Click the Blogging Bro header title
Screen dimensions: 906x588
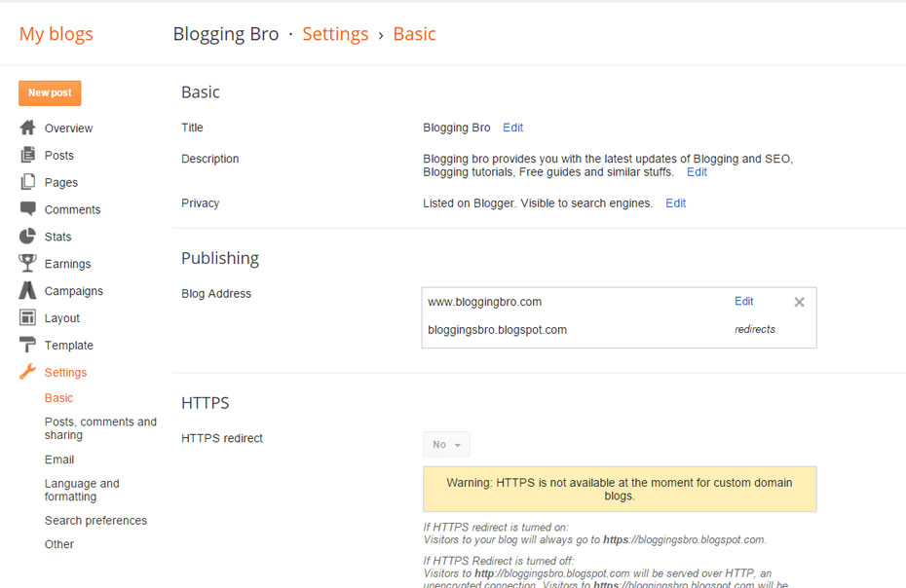226,34
